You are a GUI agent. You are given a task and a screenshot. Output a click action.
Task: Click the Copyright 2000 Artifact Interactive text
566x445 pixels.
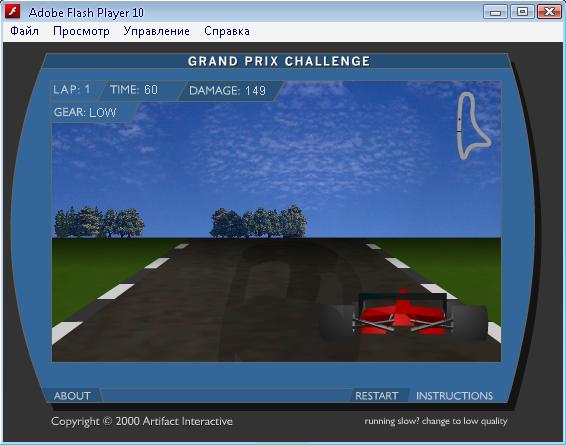[x=142, y=421]
